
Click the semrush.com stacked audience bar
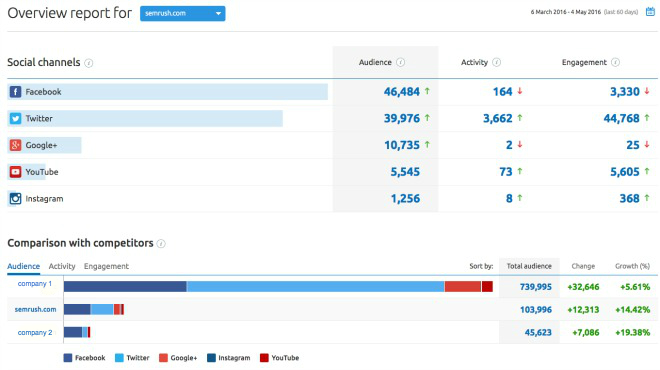94,309
